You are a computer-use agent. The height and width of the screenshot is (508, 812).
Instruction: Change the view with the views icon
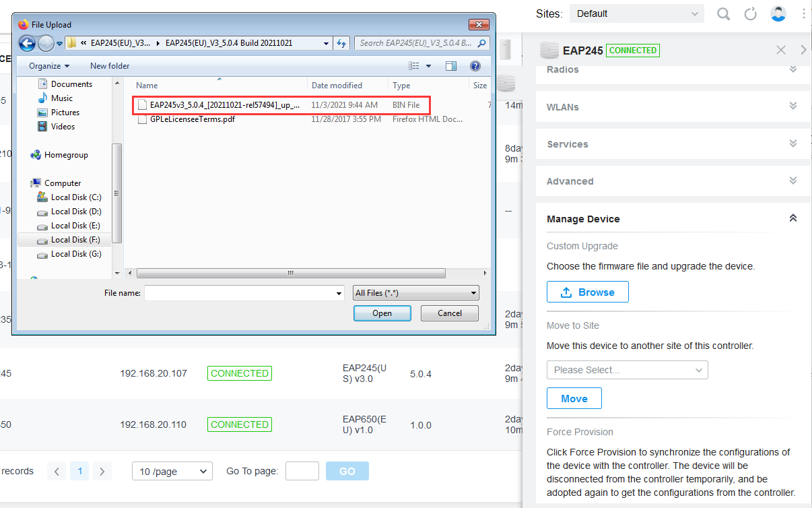[x=414, y=66]
